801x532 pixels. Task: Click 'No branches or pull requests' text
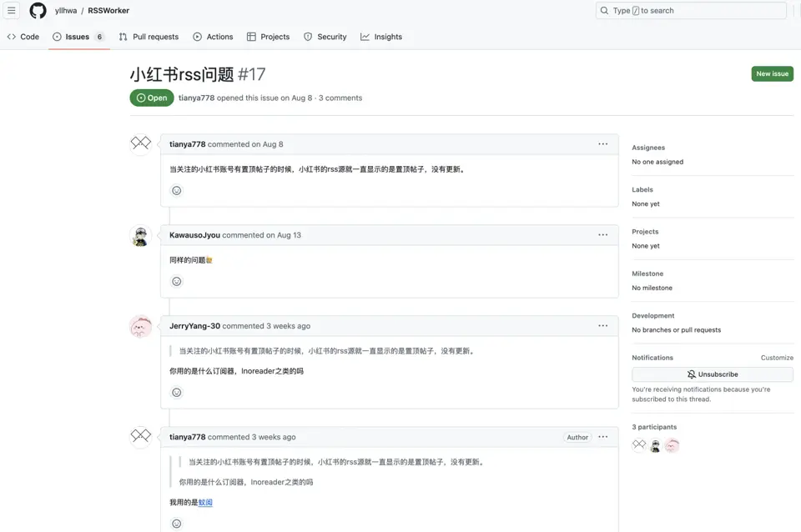pyautogui.click(x=677, y=330)
